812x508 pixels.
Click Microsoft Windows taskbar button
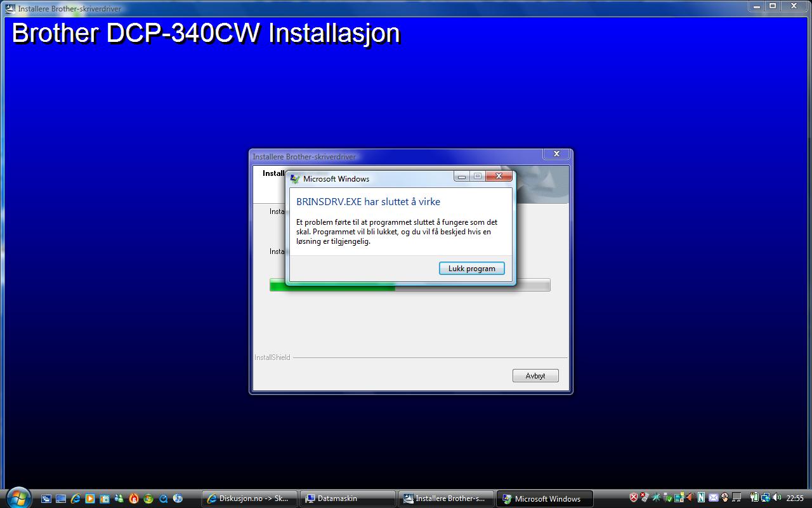click(544, 498)
